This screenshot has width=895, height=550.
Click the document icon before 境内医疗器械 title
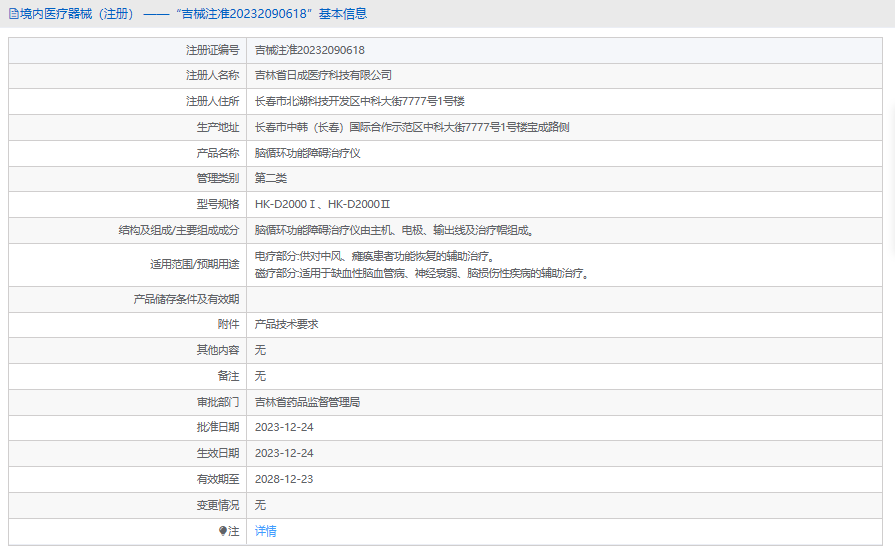tap(14, 14)
